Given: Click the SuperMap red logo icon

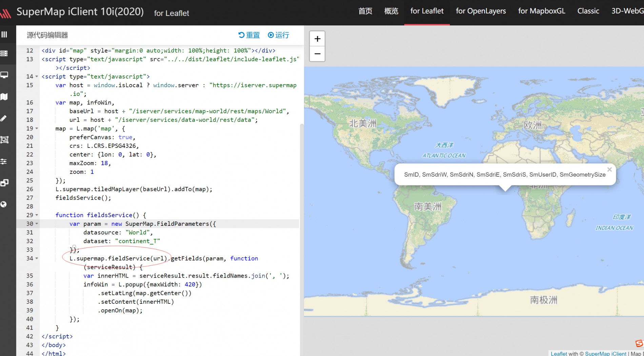Looking at the screenshot, I should point(5,14).
